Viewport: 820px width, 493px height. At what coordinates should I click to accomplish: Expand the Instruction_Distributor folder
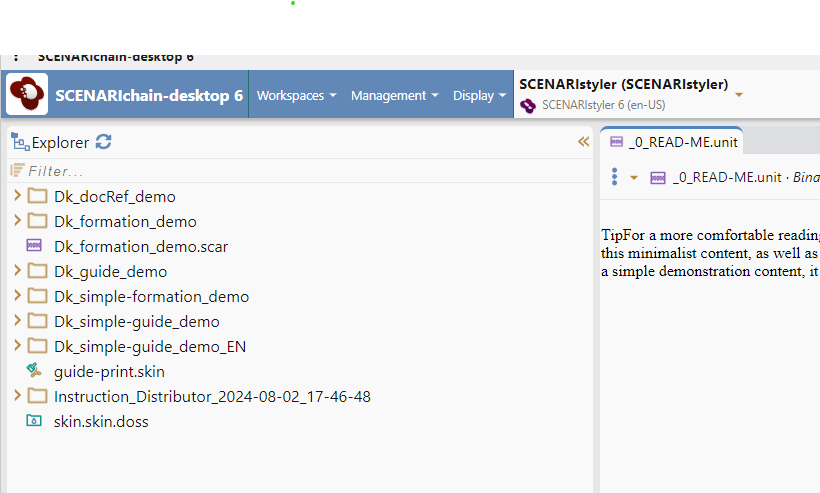[17, 396]
